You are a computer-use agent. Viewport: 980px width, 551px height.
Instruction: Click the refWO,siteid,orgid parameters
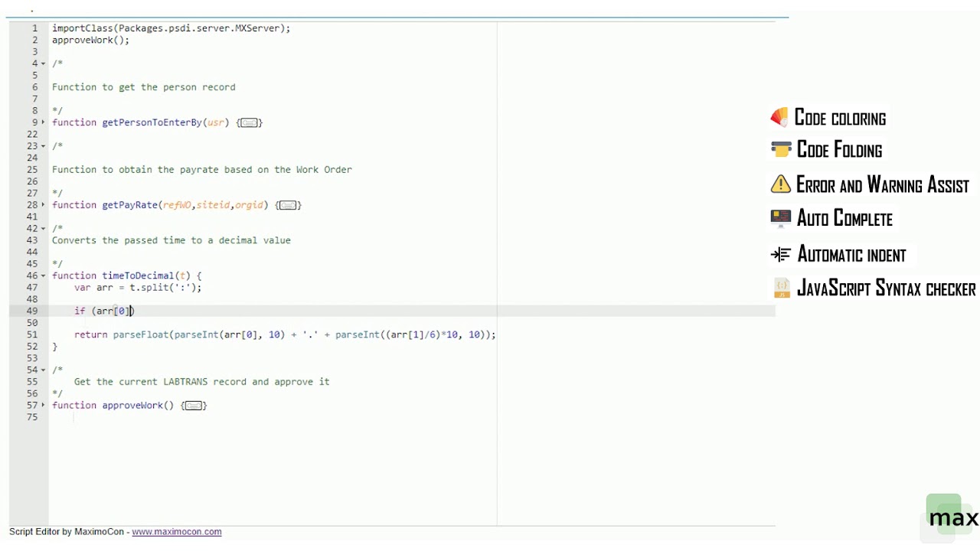click(213, 205)
